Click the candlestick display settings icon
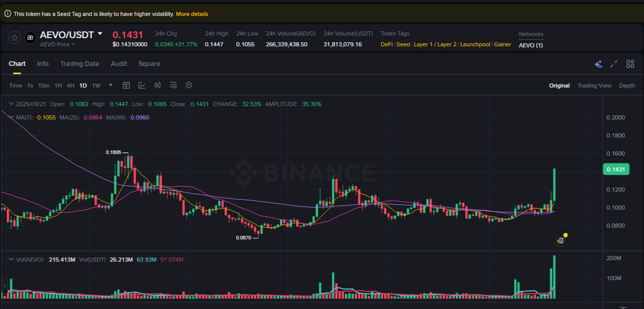This screenshot has width=644, height=309. [x=158, y=85]
